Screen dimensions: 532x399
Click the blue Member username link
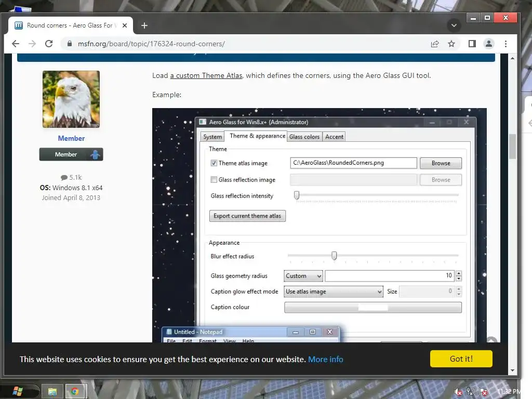(x=71, y=138)
